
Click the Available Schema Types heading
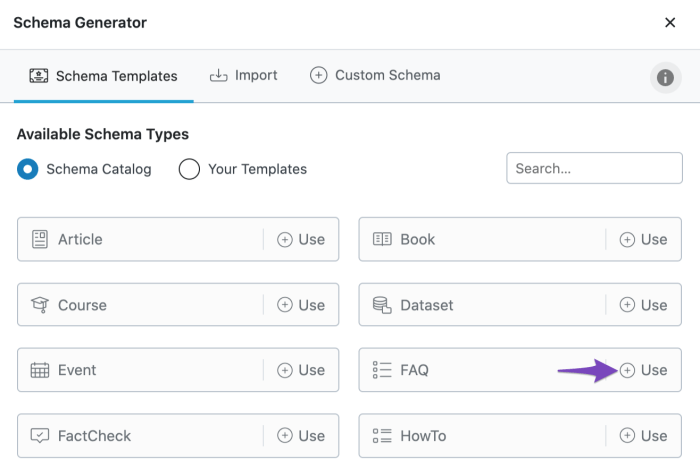pos(103,134)
